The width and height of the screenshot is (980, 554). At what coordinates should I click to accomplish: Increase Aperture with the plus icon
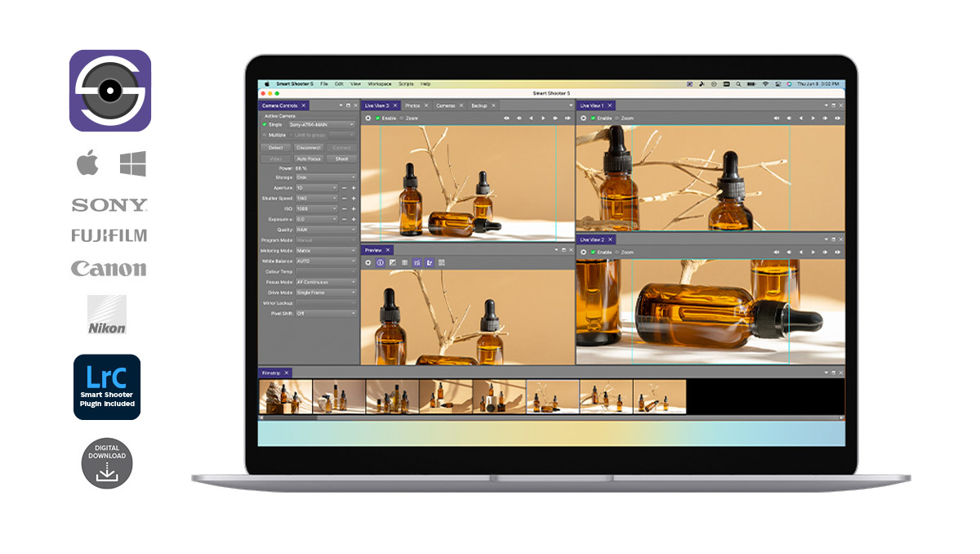(354, 188)
